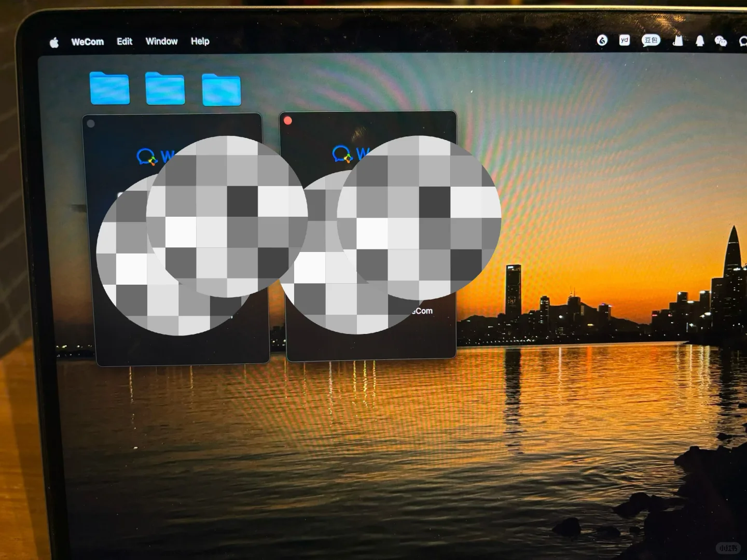Open the 豆包 (Doubao) menu bar icon

coord(651,40)
